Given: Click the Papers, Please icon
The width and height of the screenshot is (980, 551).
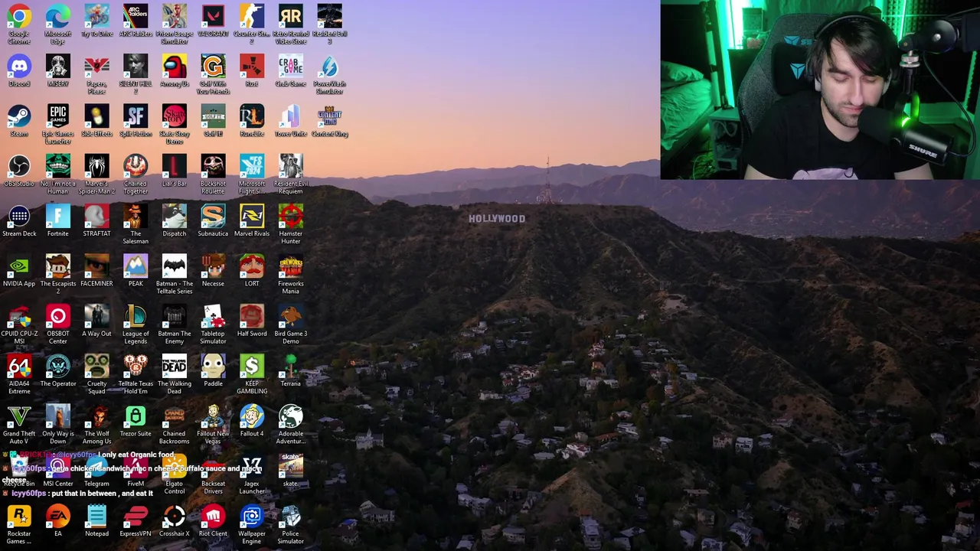Looking at the screenshot, I should pos(96,66).
